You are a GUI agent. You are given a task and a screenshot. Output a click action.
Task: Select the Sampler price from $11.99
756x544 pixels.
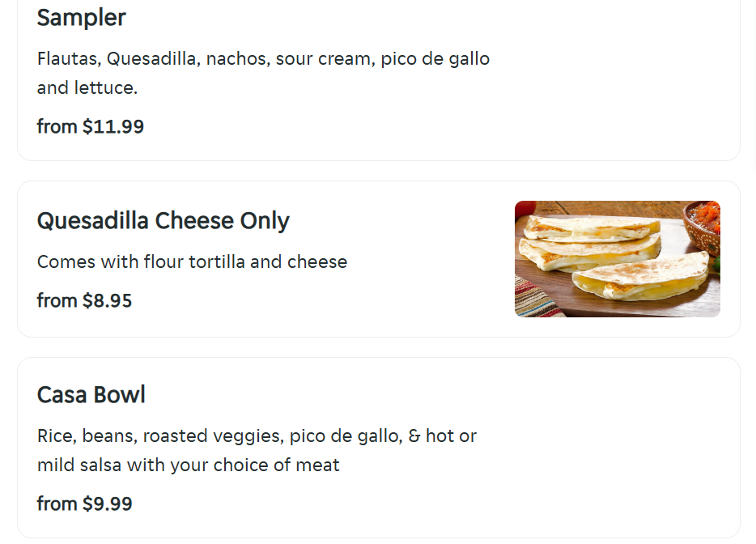[x=91, y=126]
